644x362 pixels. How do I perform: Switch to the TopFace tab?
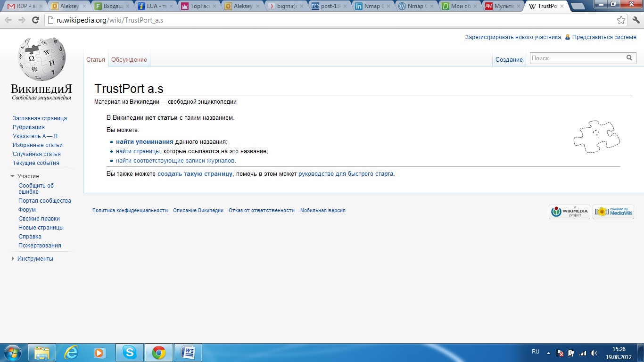pos(199,7)
